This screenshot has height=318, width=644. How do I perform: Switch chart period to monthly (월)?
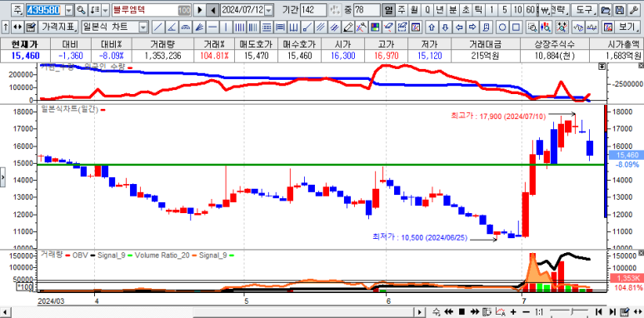[x=414, y=10]
